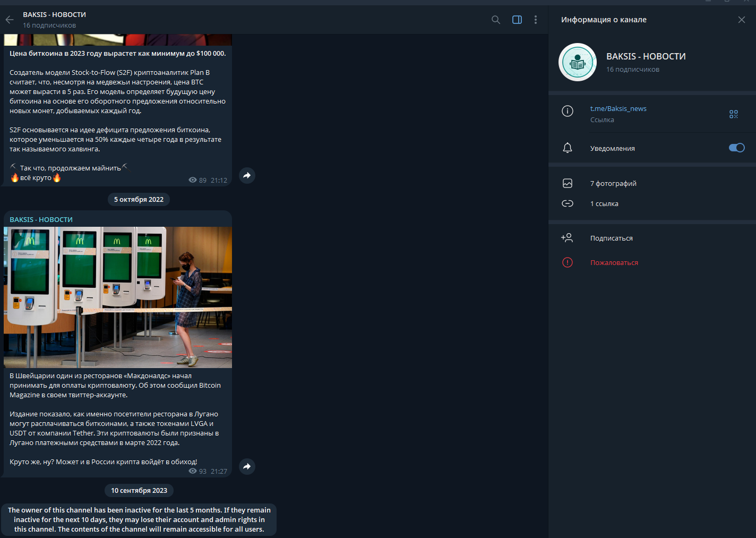Click BAKSIS - НОВОСТИ name in info panel
Viewport: 756px width, 538px height.
[x=646, y=56]
